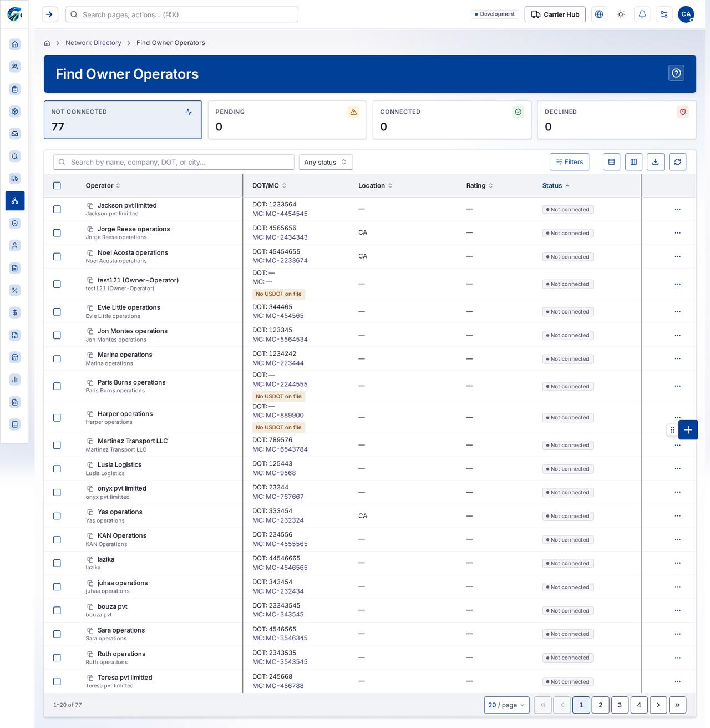Open the notifications bell icon
Image resolution: width=710 pixels, height=728 pixels.
tap(642, 14)
